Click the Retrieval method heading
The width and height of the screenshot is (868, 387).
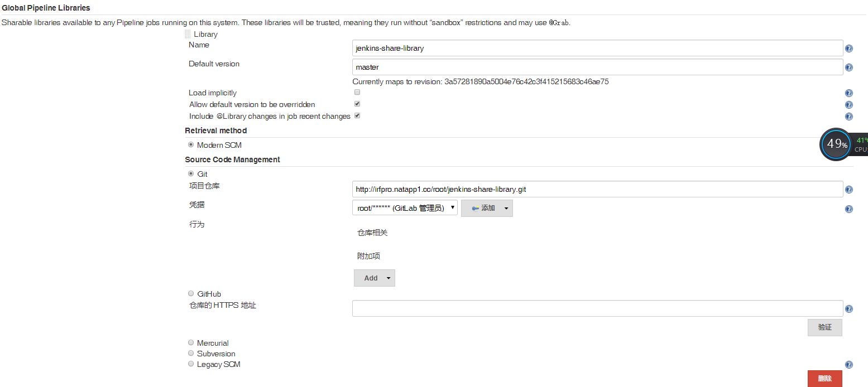pyautogui.click(x=216, y=130)
